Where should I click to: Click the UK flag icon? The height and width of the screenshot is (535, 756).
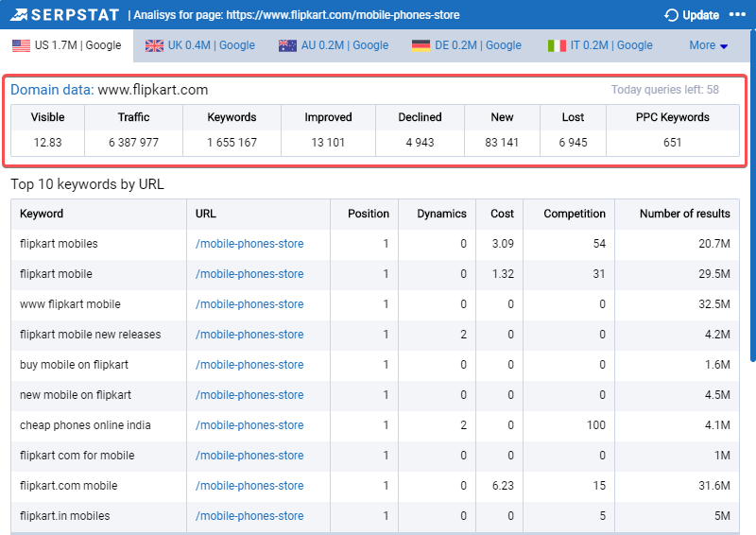pos(154,45)
